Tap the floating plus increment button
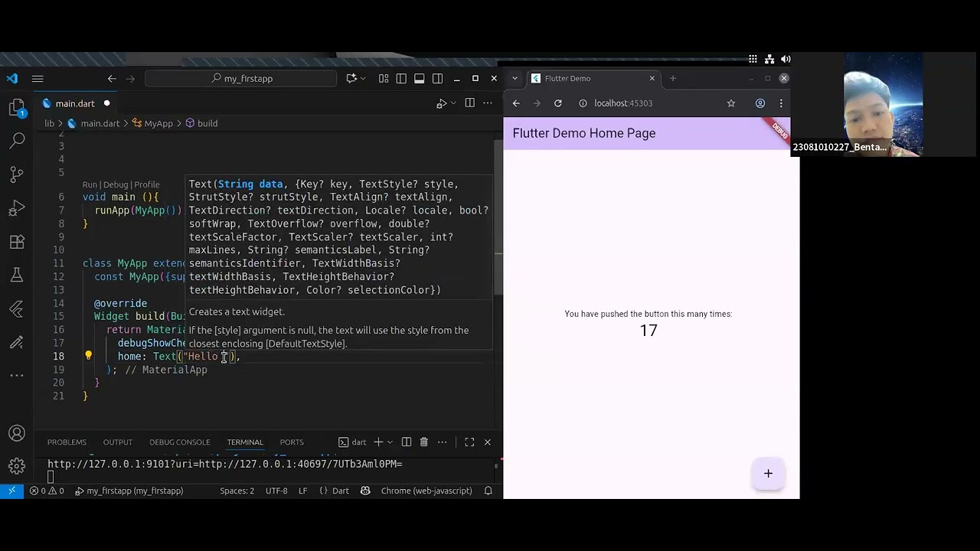 (768, 474)
